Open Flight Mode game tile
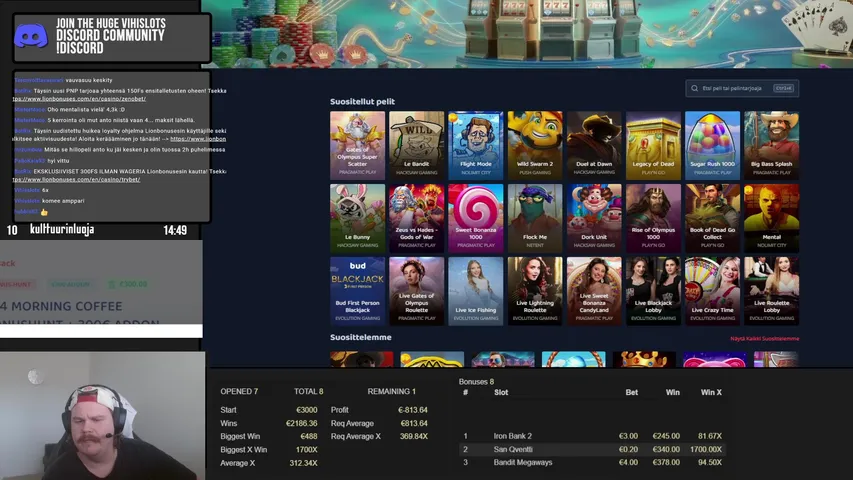The image size is (853, 480). coord(475,145)
